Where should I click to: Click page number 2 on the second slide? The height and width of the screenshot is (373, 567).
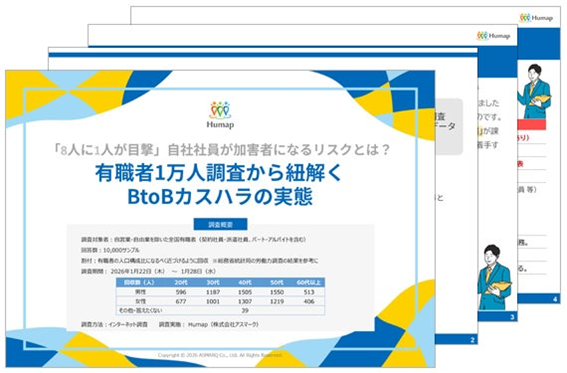pyautogui.click(x=472, y=340)
